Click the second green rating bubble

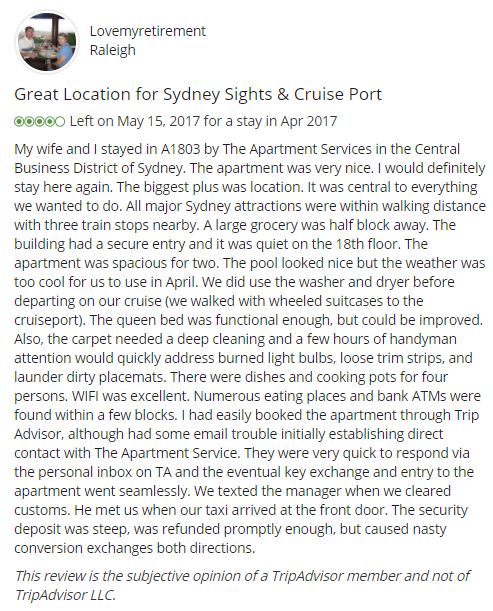coord(29,122)
